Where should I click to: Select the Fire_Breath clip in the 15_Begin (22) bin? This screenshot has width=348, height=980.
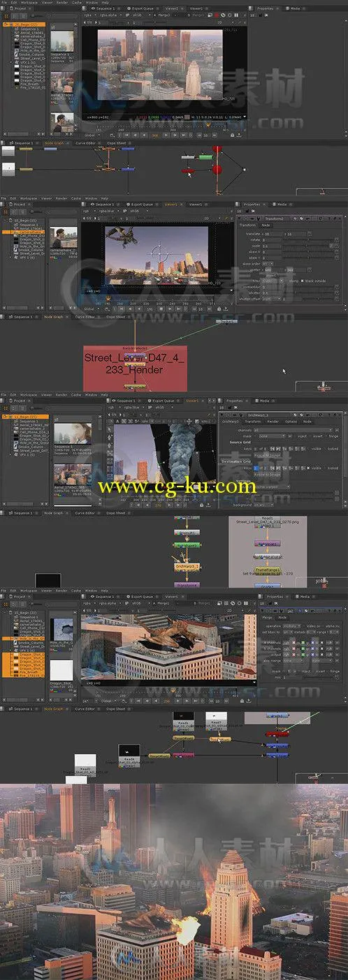(29, 84)
